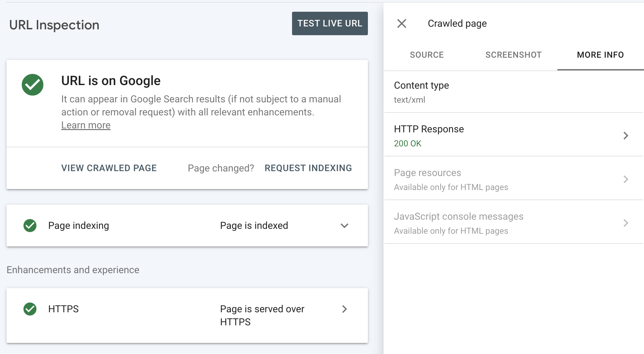Click JavaScript console messages chevron
This screenshot has width=644, height=354.
tap(625, 223)
